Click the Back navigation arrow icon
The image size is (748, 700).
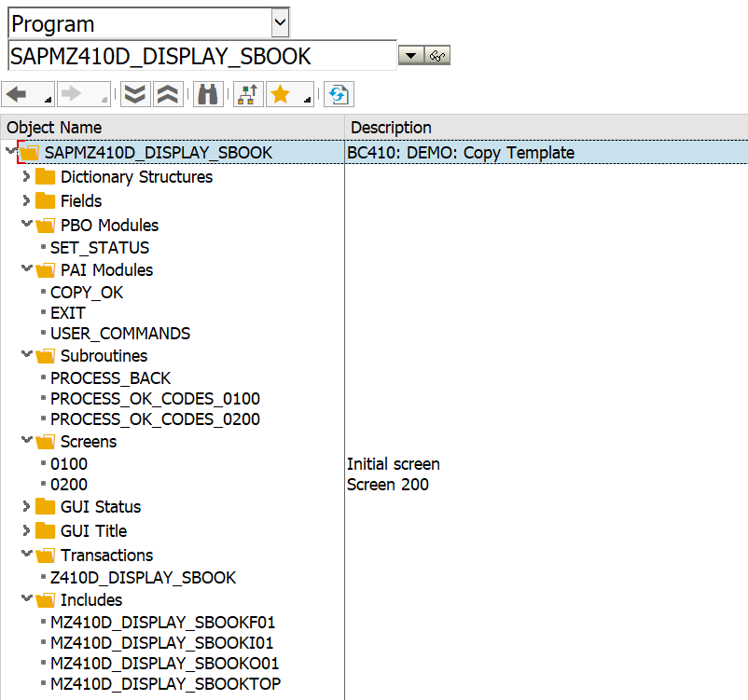point(17,94)
